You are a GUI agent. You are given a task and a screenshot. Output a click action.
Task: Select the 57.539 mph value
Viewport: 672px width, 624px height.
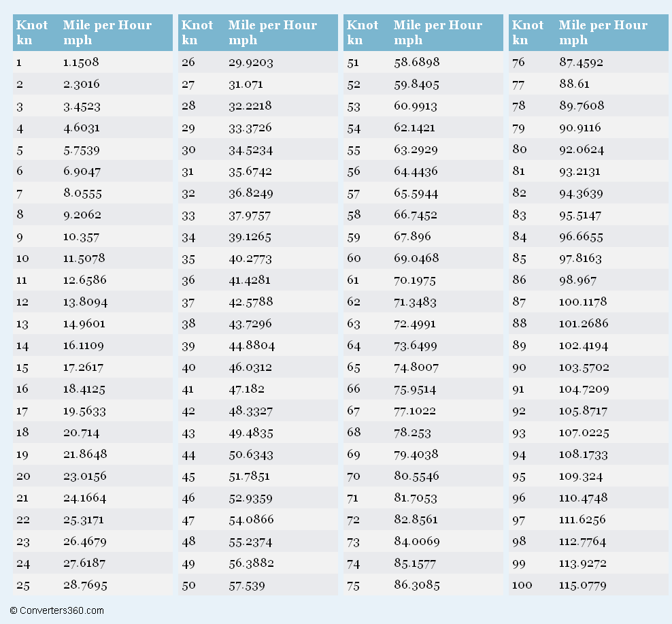(246, 585)
